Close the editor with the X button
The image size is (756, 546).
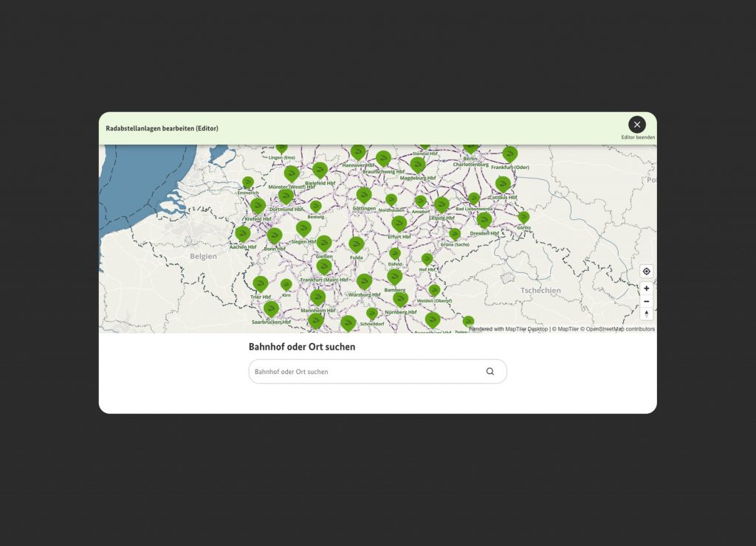pyautogui.click(x=637, y=125)
